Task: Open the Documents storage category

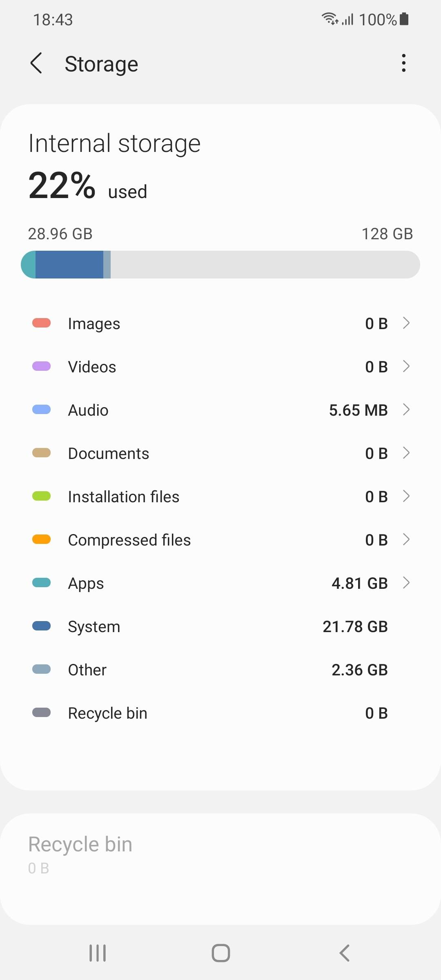Action: pyautogui.click(x=220, y=453)
